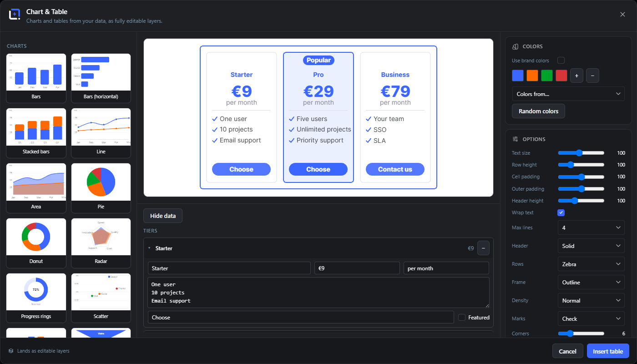
Task: Open the Density Normal dropdown
Action: point(591,300)
